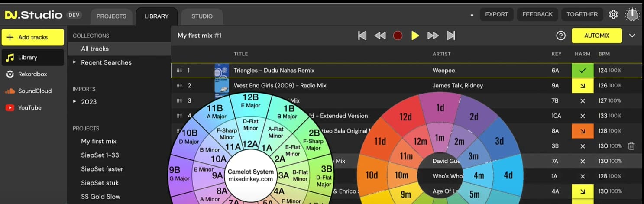Open SiepSet faster project
The height and width of the screenshot is (204, 644).
[x=102, y=169]
